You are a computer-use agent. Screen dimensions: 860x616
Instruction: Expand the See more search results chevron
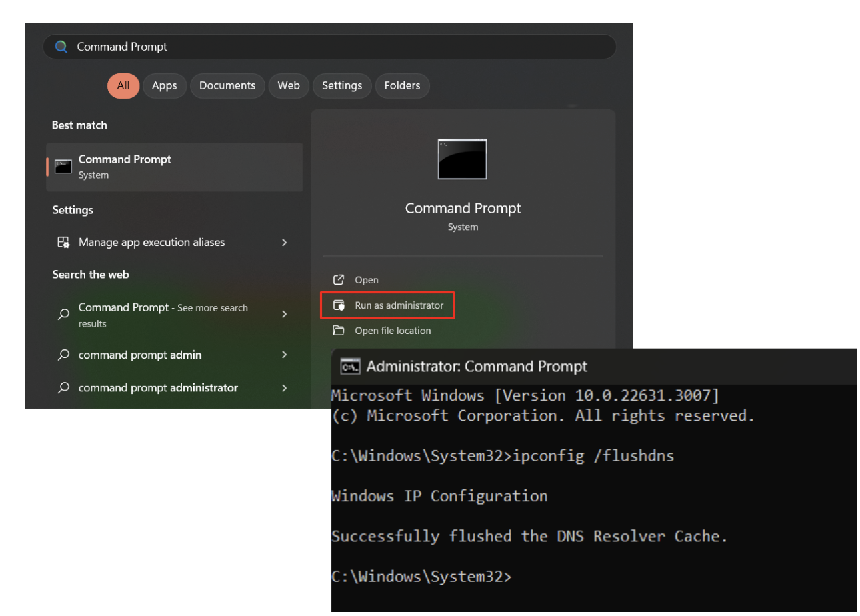click(x=284, y=314)
